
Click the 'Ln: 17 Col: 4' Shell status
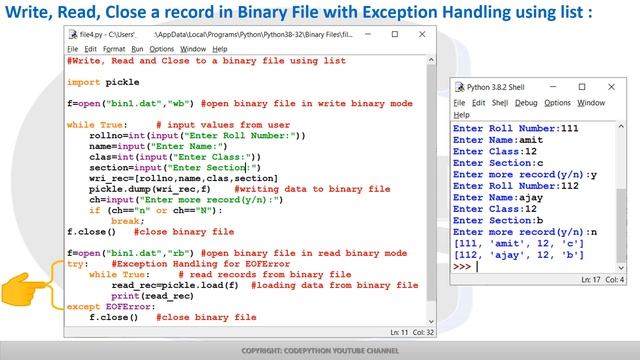point(602,280)
